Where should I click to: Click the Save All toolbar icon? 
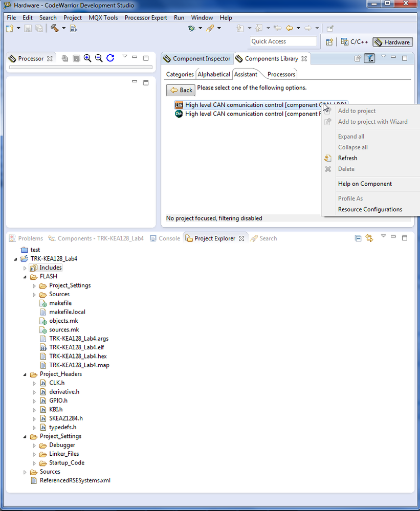point(39,28)
